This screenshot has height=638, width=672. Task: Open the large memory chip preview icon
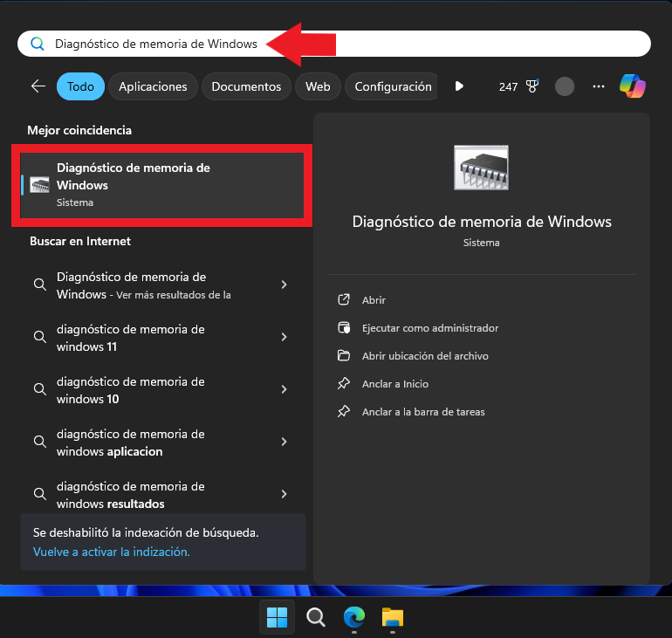pyautogui.click(x=481, y=168)
